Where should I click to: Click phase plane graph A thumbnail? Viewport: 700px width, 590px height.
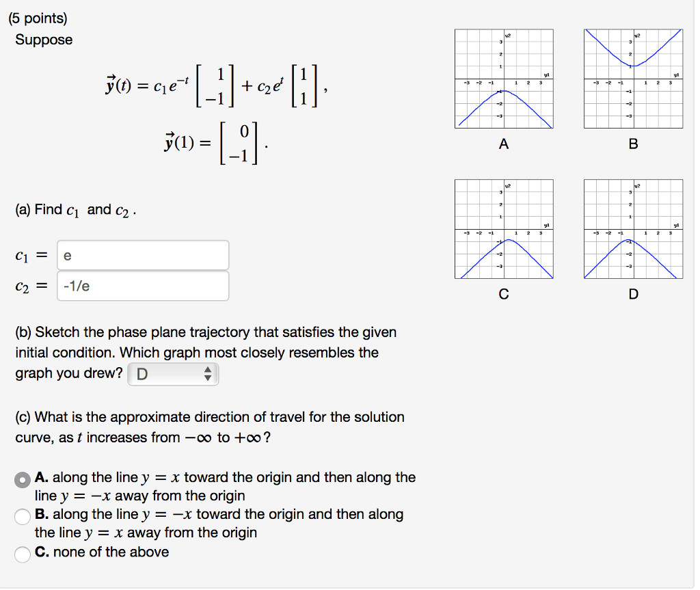503,79
